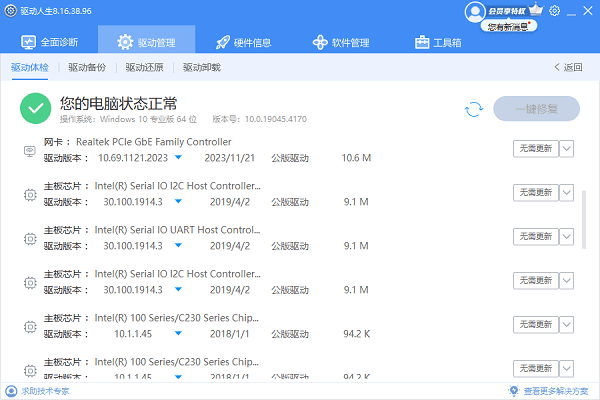Expand version dropdown for Realtek 10.69.1121.2023
Viewport: 600px width, 400px height.
179,158
